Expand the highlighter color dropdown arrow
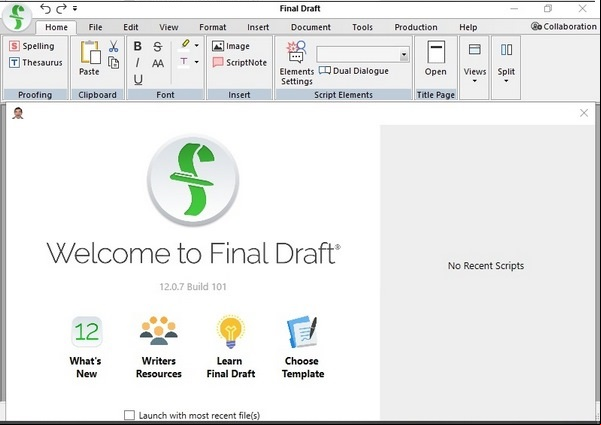Screen dimensions: 601x425 point(197,45)
